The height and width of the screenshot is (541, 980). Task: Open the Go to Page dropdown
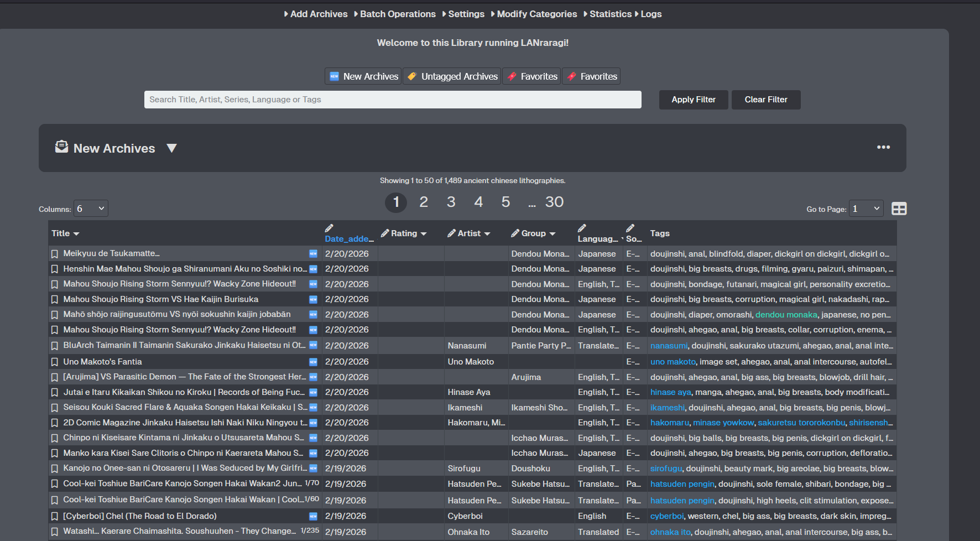(x=866, y=209)
